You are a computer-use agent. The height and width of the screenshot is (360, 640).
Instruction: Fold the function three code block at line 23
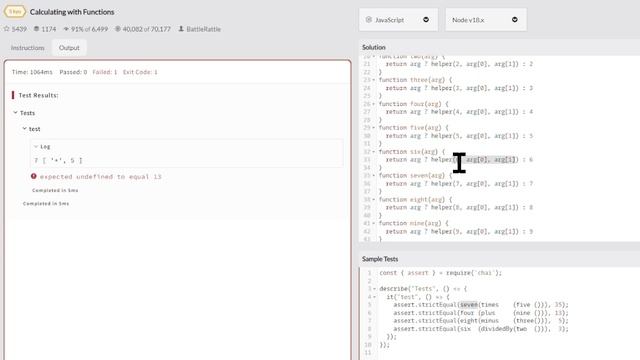(373, 80)
